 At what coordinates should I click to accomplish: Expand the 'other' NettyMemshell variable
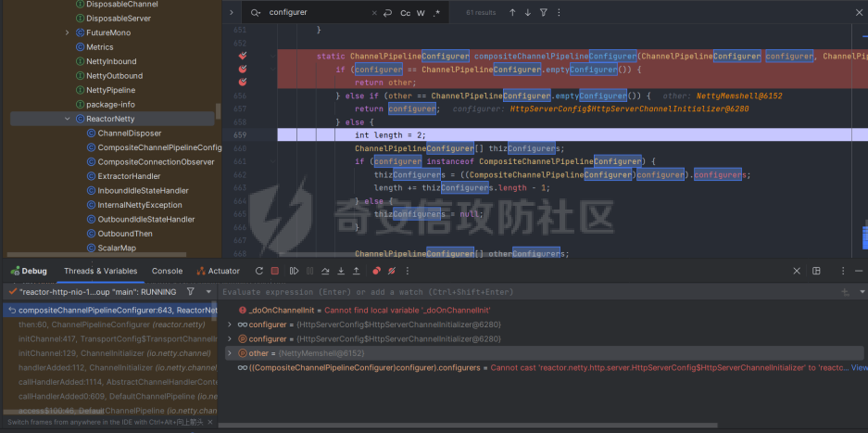click(x=231, y=353)
